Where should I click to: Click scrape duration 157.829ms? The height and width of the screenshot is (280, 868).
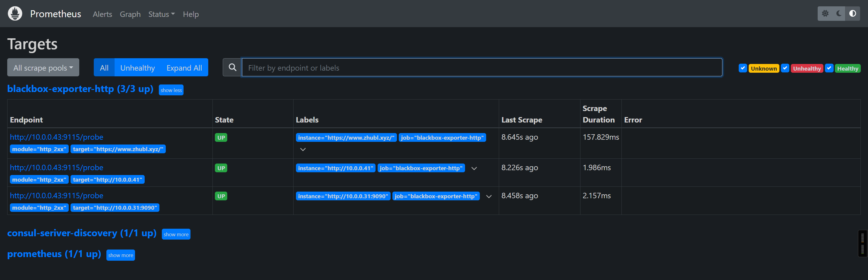tap(601, 137)
